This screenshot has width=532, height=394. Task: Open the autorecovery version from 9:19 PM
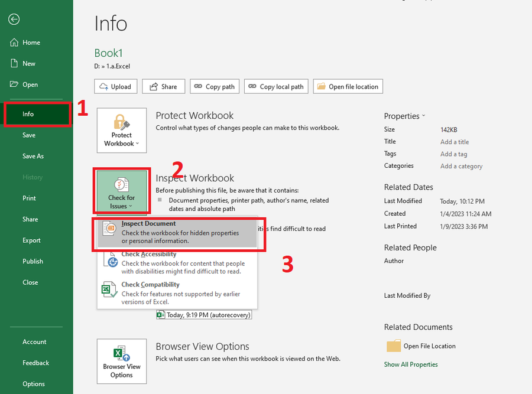pos(204,315)
